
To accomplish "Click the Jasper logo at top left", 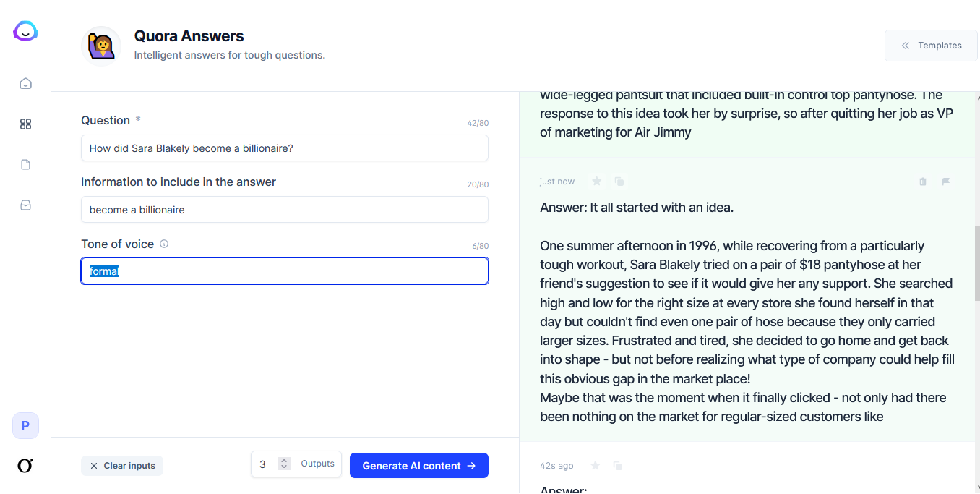I will (x=25, y=31).
